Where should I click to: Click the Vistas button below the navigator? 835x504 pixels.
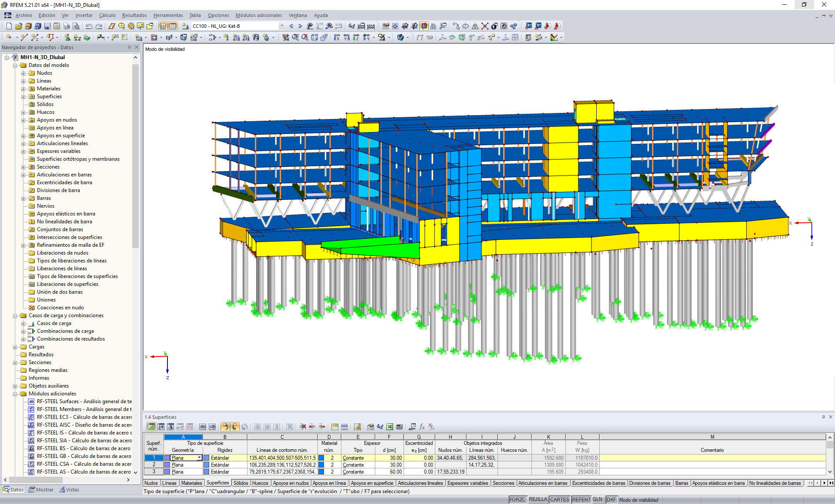[x=70, y=489]
